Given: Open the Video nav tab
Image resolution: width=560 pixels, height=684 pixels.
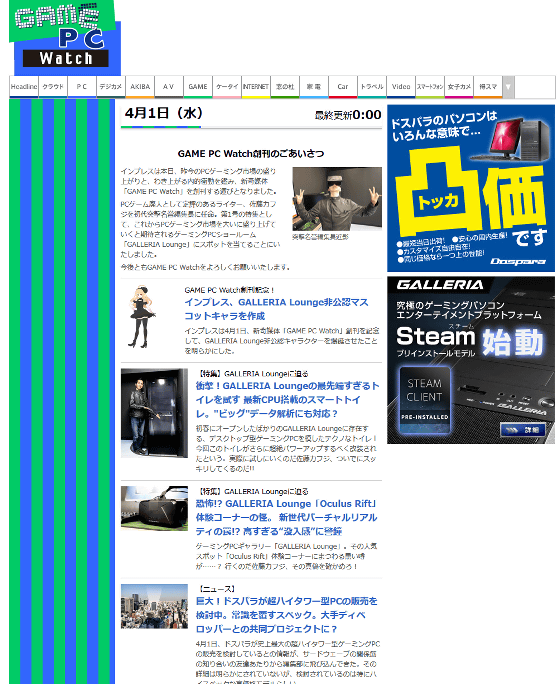Looking at the screenshot, I should [x=401, y=87].
